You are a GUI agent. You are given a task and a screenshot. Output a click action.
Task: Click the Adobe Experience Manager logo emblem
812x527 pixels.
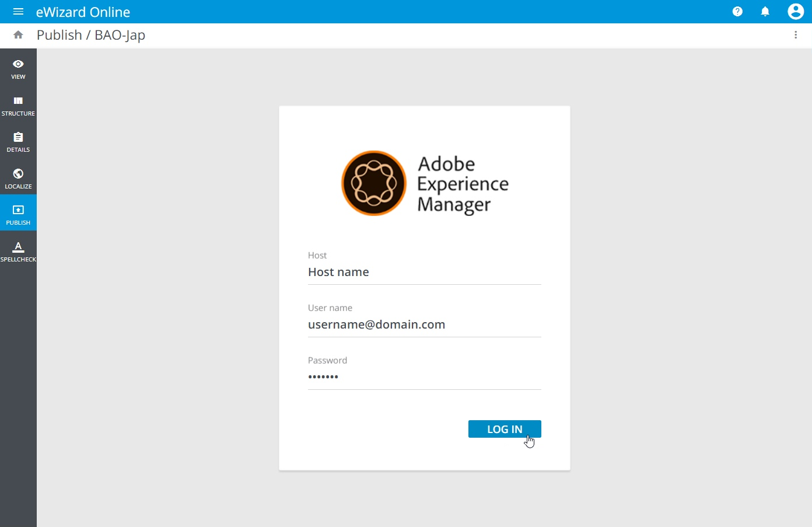[373, 183]
